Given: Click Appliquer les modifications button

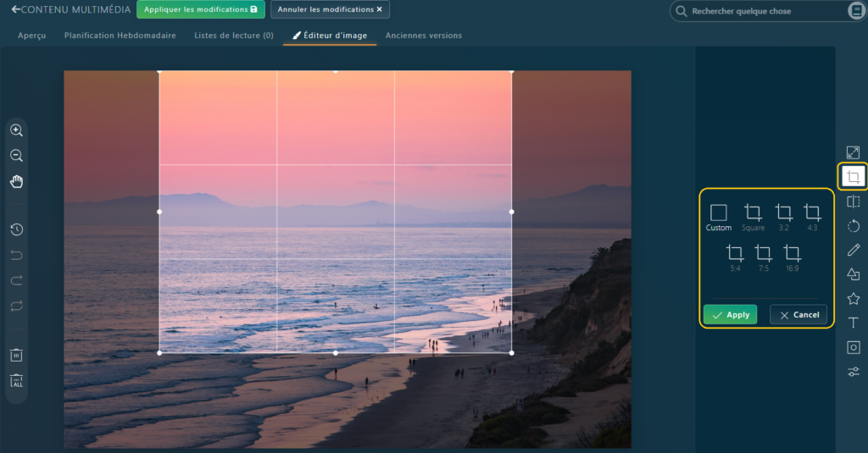Looking at the screenshot, I should point(201,9).
